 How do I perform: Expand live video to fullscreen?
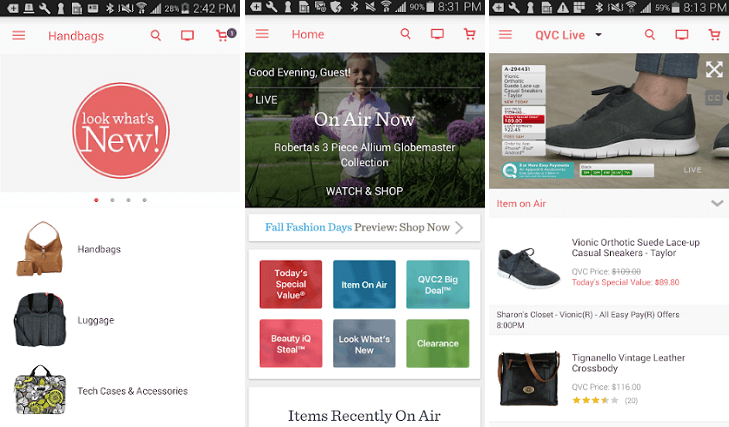tap(714, 70)
